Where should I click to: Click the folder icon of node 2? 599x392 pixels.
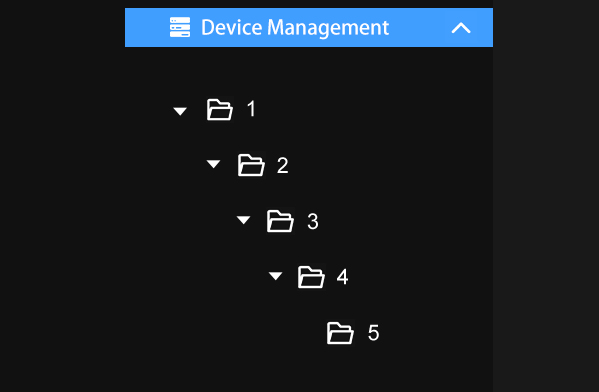pos(251,165)
